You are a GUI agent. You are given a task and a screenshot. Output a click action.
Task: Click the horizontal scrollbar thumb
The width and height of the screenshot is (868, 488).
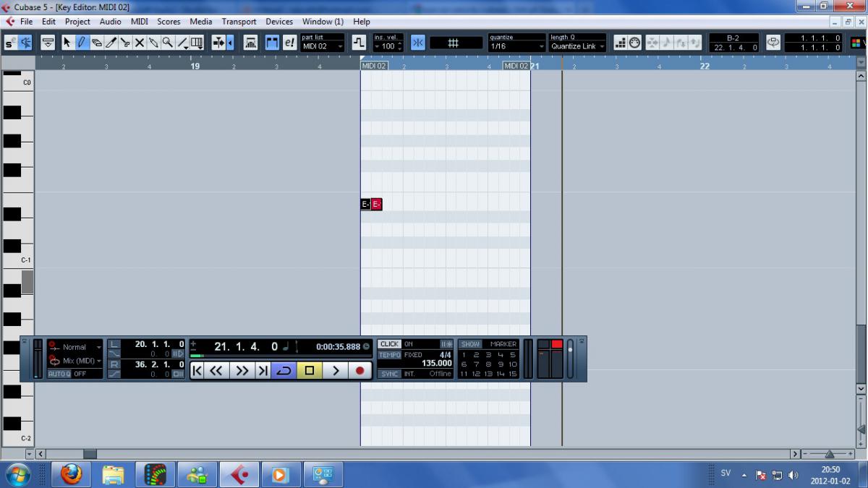pos(90,454)
